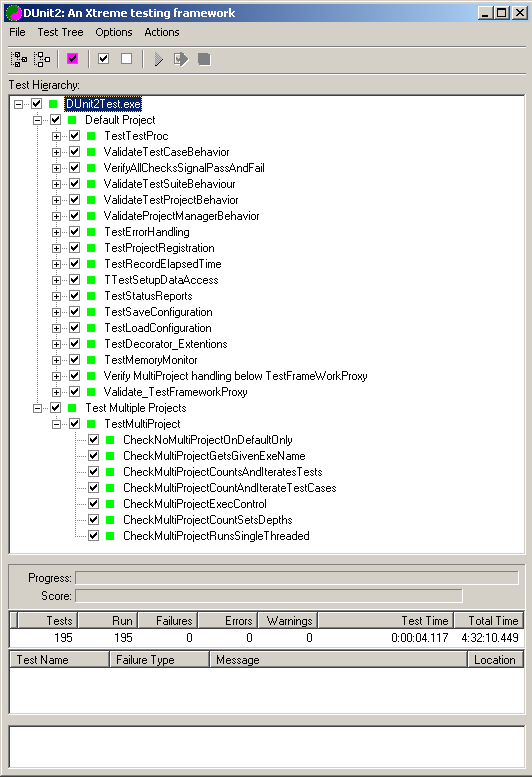Click green status square of TestMultiProject

tap(91, 424)
